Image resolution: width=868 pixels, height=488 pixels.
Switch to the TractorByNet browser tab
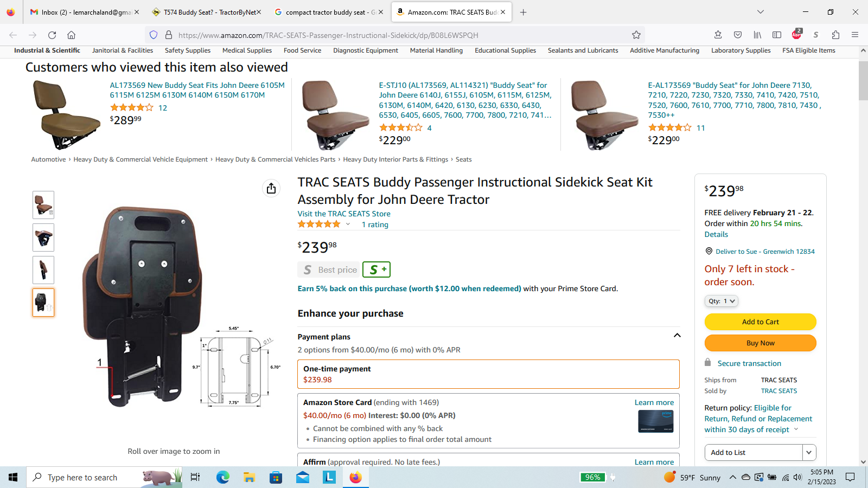(x=206, y=12)
